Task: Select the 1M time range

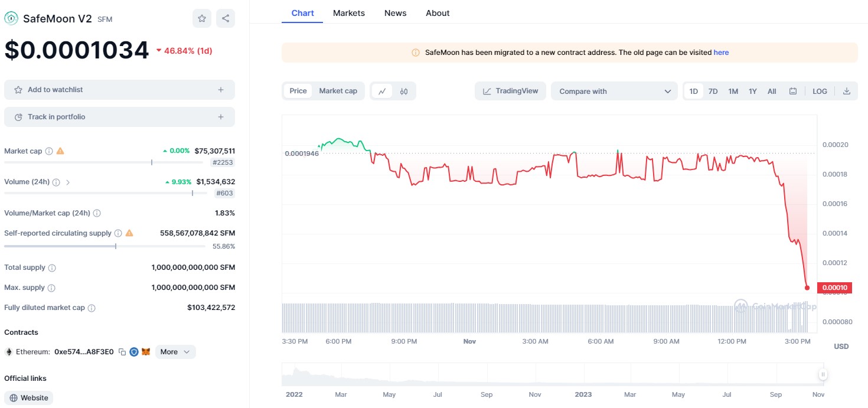Action: [733, 91]
